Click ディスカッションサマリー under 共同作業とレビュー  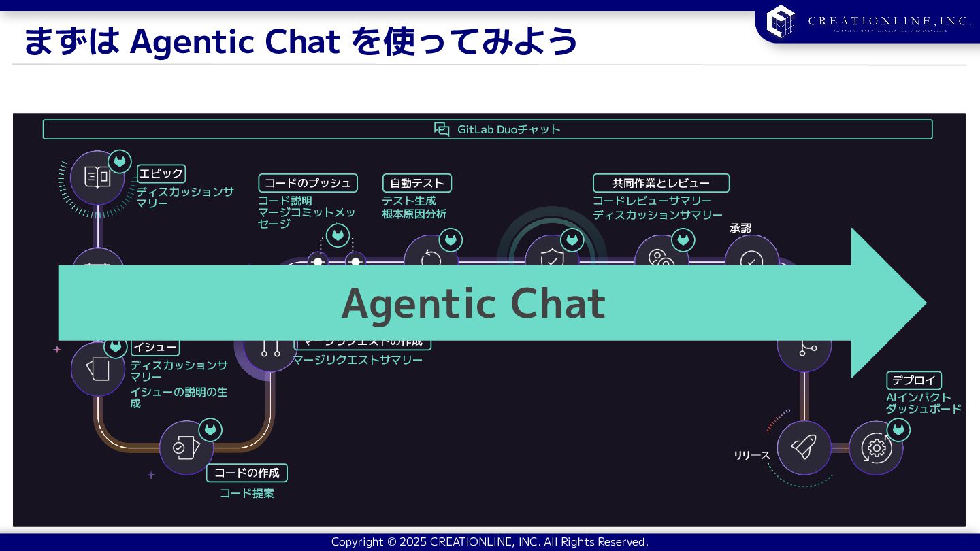coord(657,215)
